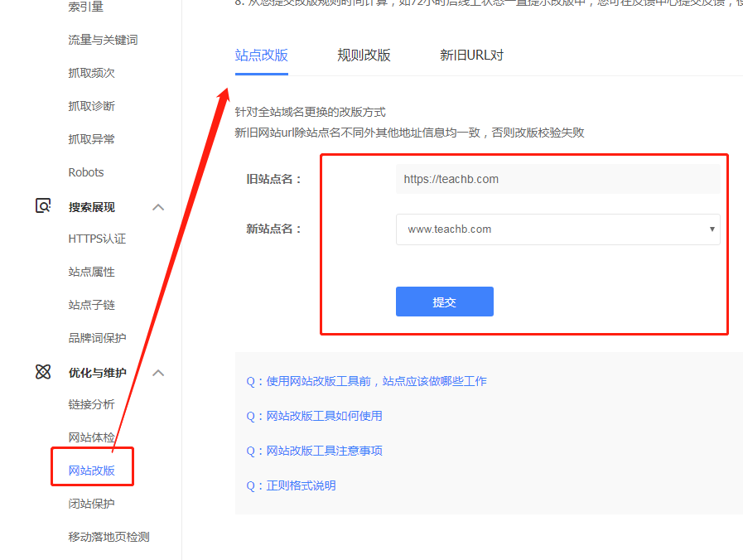The height and width of the screenshot is (560, 743).
Task: Click the 提交 submit button
Action: tap(444, 302)
